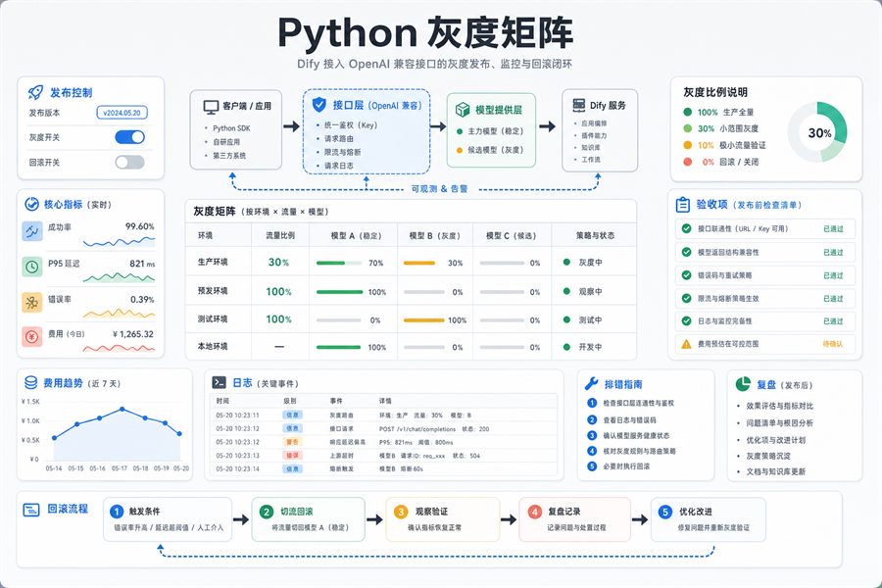Click the green status dot beside 灰度中

[x=566, y=263]
